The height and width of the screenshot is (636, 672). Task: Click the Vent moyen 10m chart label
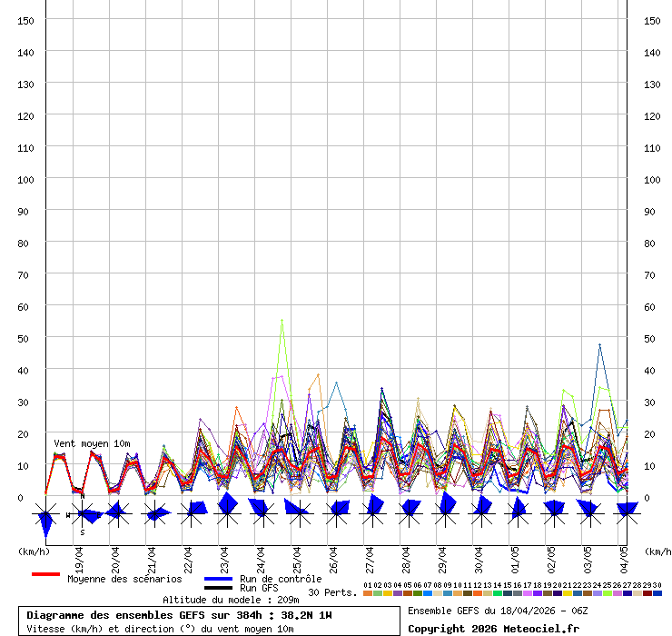(91, 443)
